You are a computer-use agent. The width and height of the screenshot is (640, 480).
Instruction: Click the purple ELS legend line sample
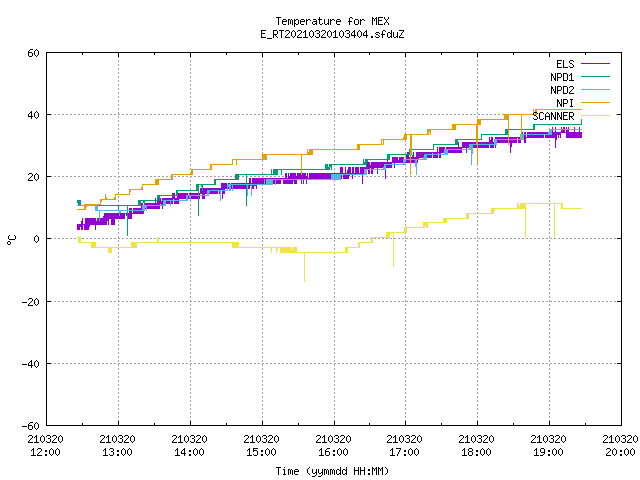click(595, 64)
